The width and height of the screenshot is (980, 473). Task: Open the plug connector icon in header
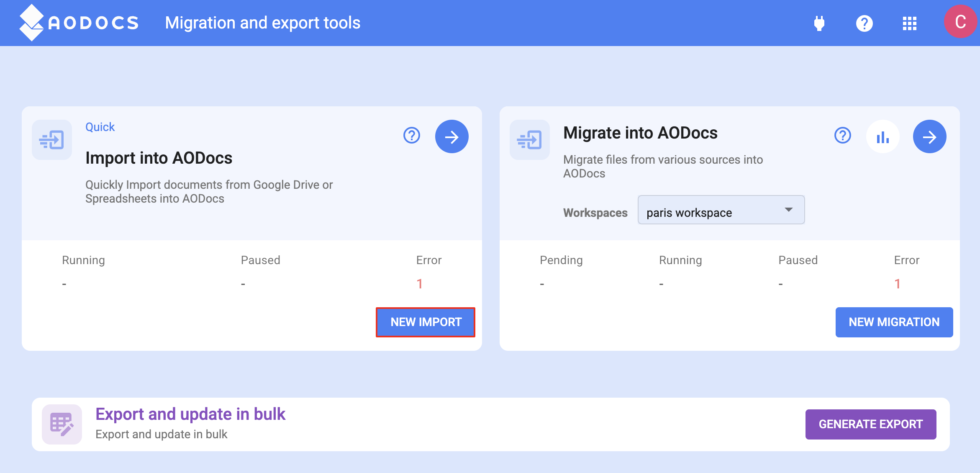coord(819,23)
